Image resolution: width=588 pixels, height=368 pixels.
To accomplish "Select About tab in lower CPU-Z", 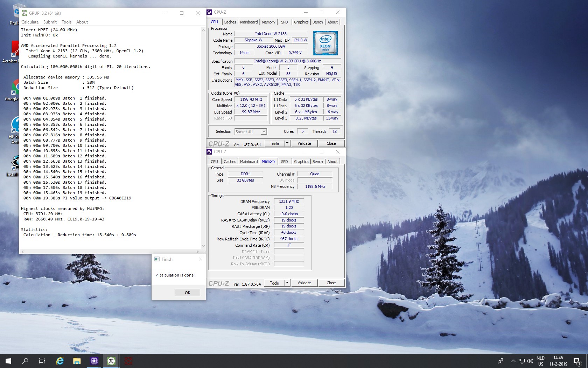I will [332, 162].
